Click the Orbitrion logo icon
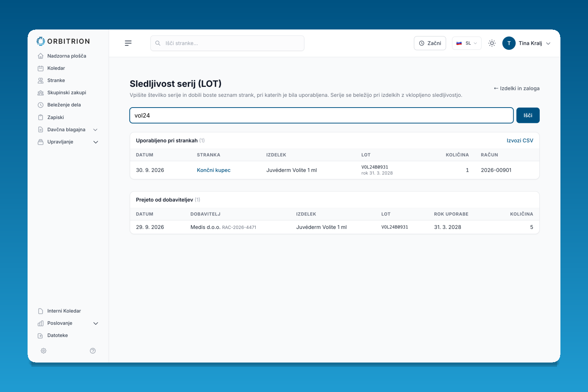588x392 pixels. click(x=41, y=41)
